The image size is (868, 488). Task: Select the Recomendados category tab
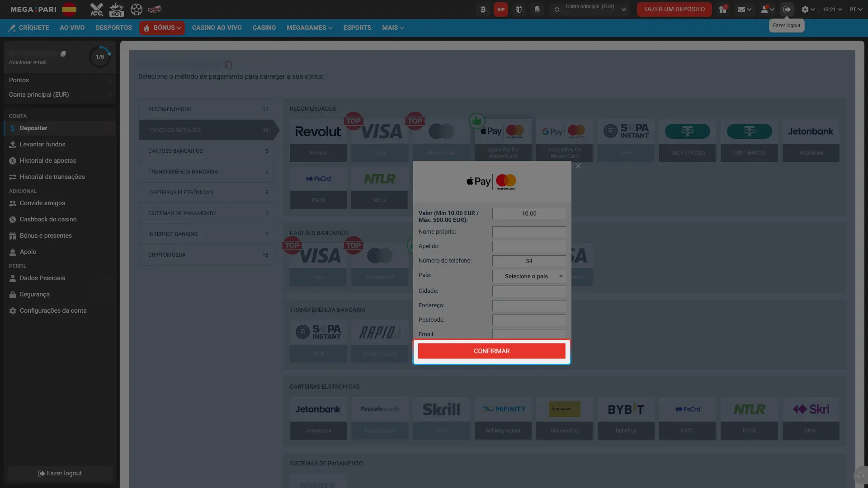click(x=206, y=109)
